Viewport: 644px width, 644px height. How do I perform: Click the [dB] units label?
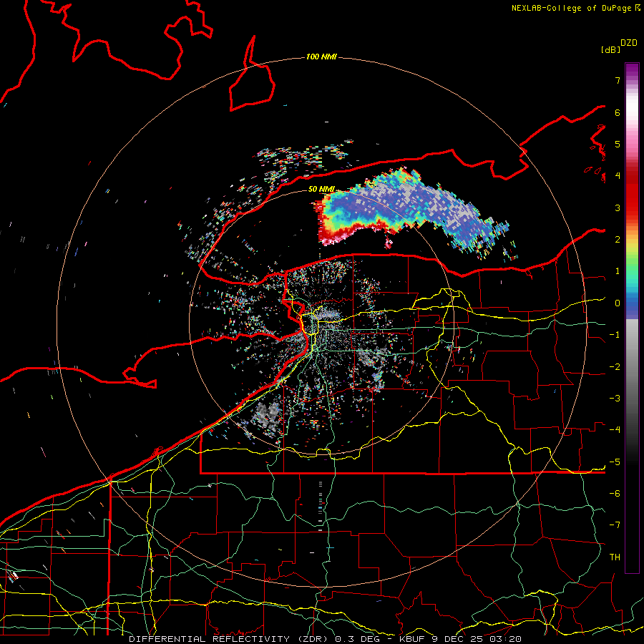click(x=610, y=49)
